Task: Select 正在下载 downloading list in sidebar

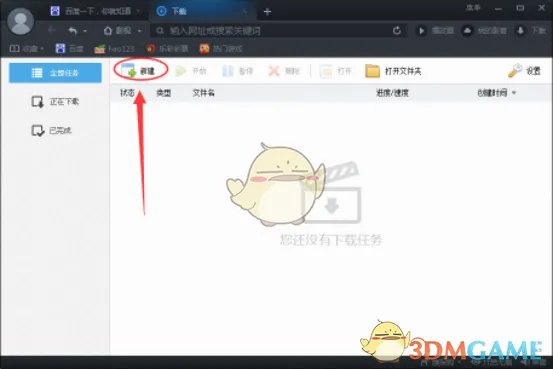Action: (55, 102)
